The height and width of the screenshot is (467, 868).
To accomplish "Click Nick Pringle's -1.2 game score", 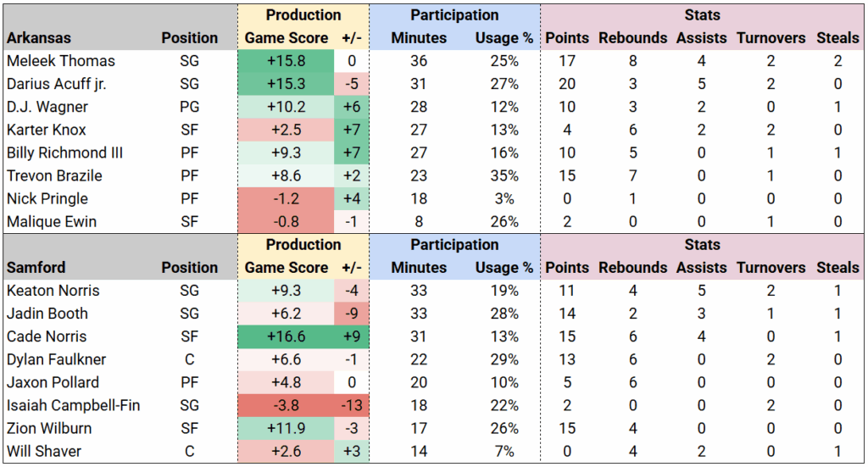I will coord(287,198).
